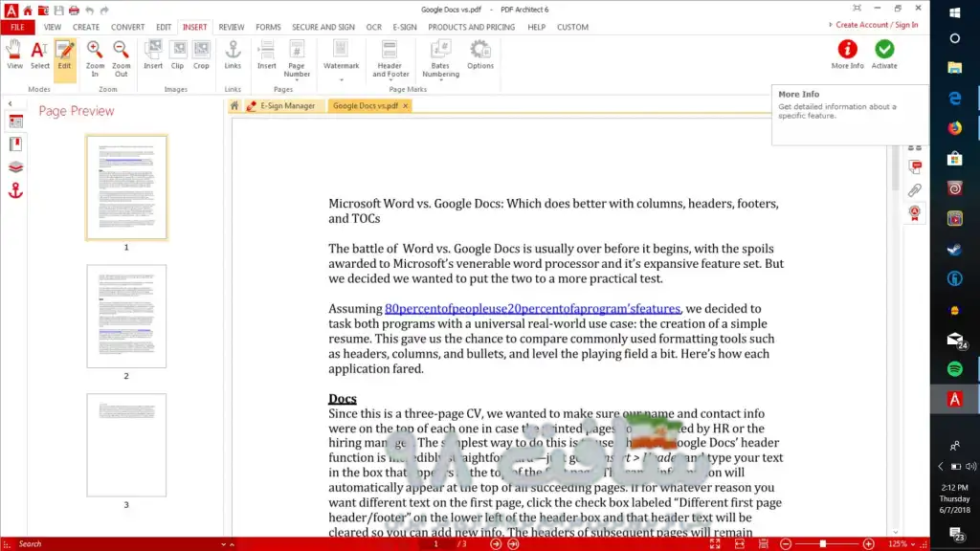This screenshot has width=980, height=551.
Task: Collapse the left panel with the arrow
Action: 10,103
